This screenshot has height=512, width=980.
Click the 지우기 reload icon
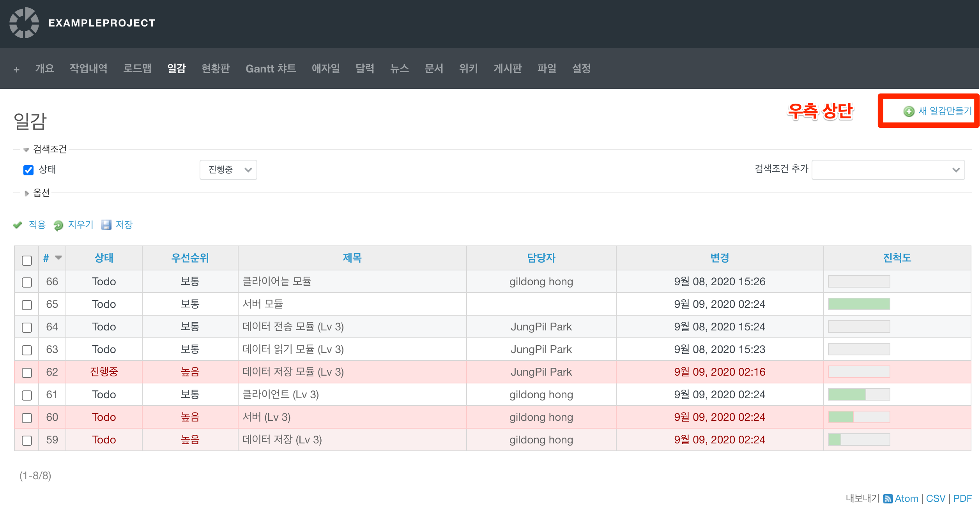[x=58, y=225]
